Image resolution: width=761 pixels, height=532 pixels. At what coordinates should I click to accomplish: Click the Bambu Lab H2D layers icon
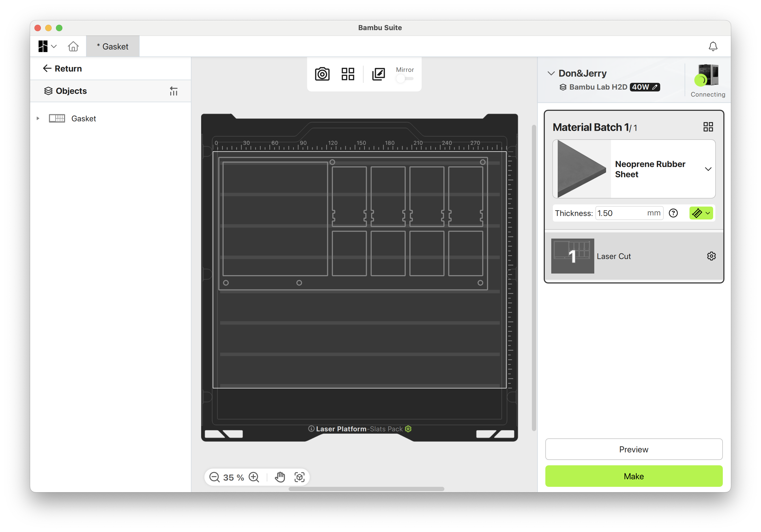pos(563,87)
